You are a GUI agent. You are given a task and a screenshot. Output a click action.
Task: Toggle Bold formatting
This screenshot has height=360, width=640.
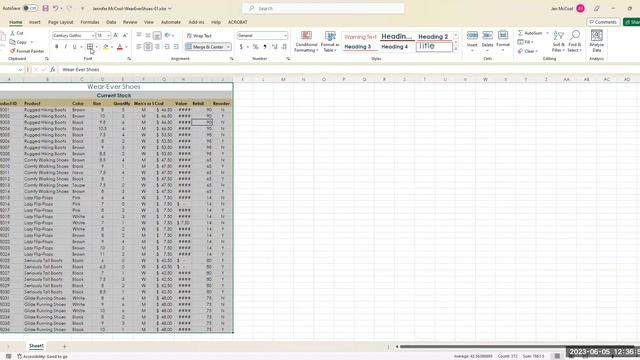point(57,47)
